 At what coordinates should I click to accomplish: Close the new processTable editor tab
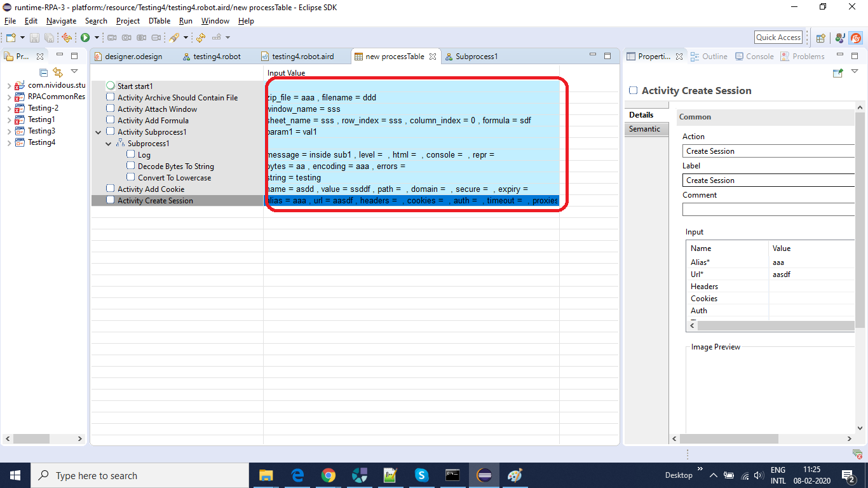coord(433,57)
